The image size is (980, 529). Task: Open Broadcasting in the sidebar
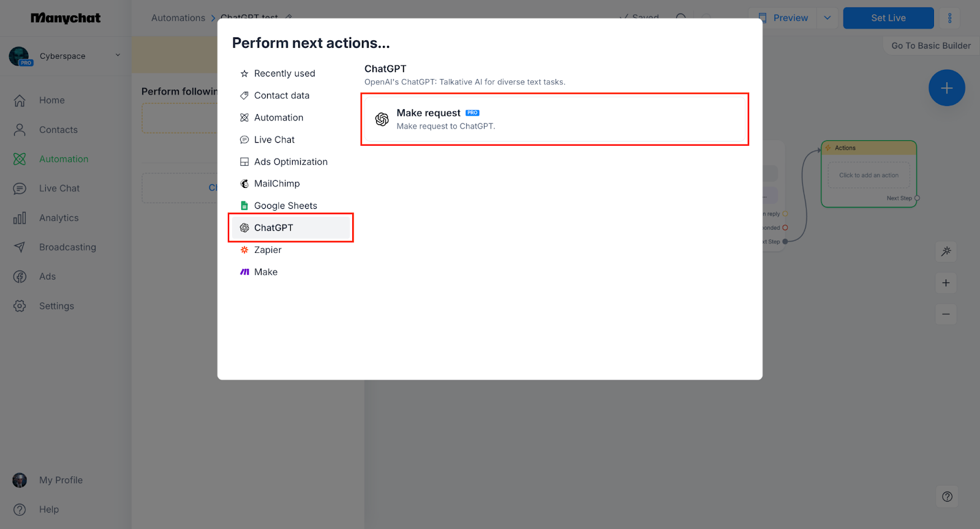pos(67,247)
